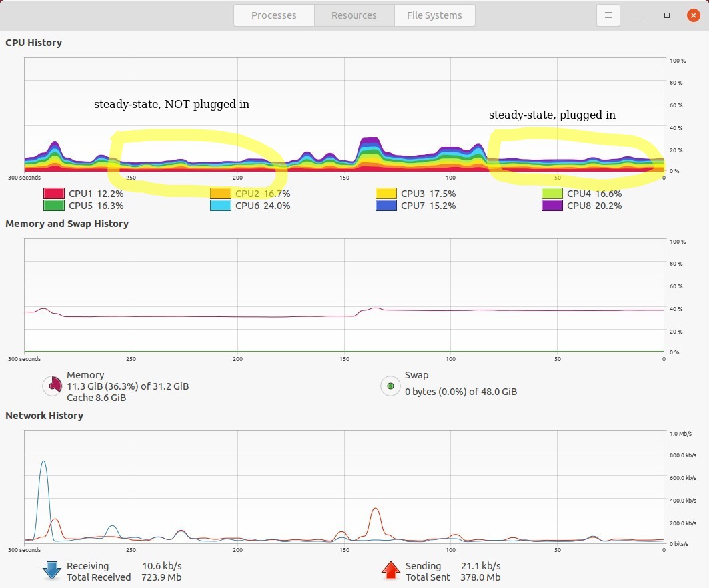Click the CPU5 green color swatch
Viewport: 709px width, 588px height.
click(53, 206)
